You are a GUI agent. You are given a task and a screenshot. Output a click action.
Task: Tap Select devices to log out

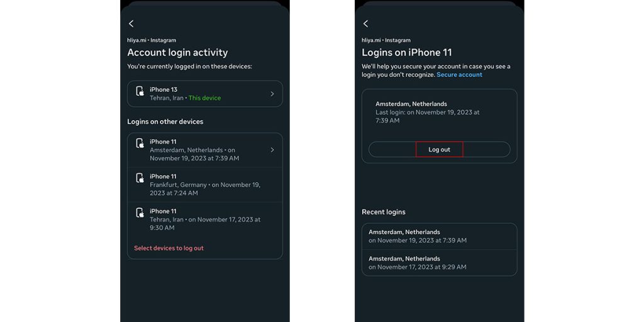tap(169, 248)
